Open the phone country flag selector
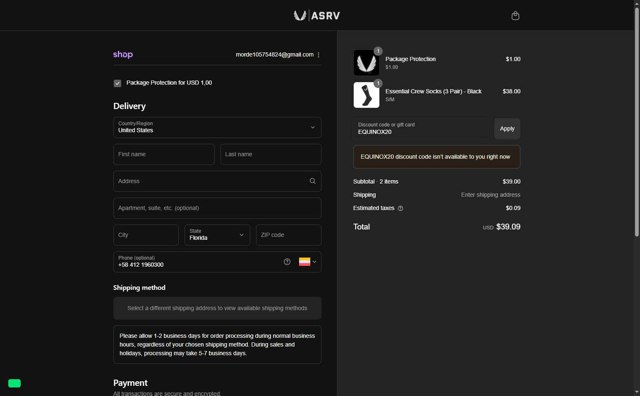 click(x=307, y=262)
